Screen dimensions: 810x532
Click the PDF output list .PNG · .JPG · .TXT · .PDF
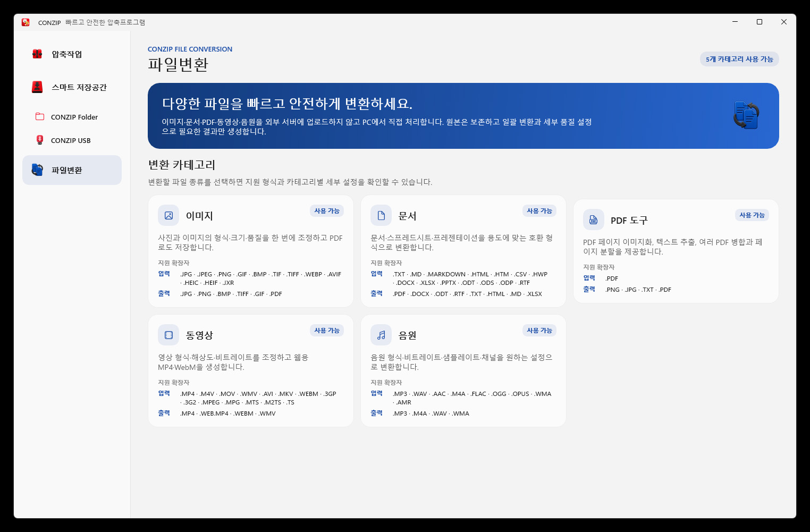point(638,290)
